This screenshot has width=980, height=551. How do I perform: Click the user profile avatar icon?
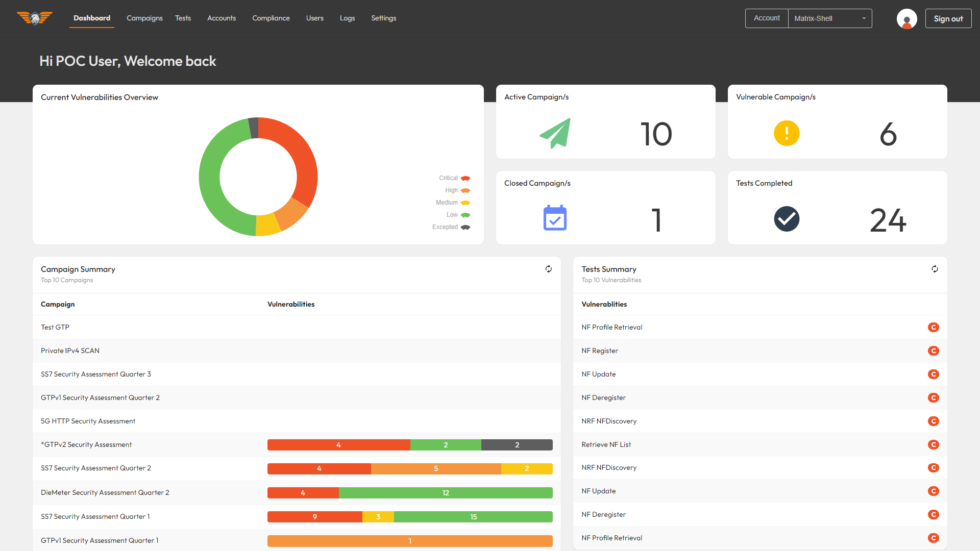906,19
